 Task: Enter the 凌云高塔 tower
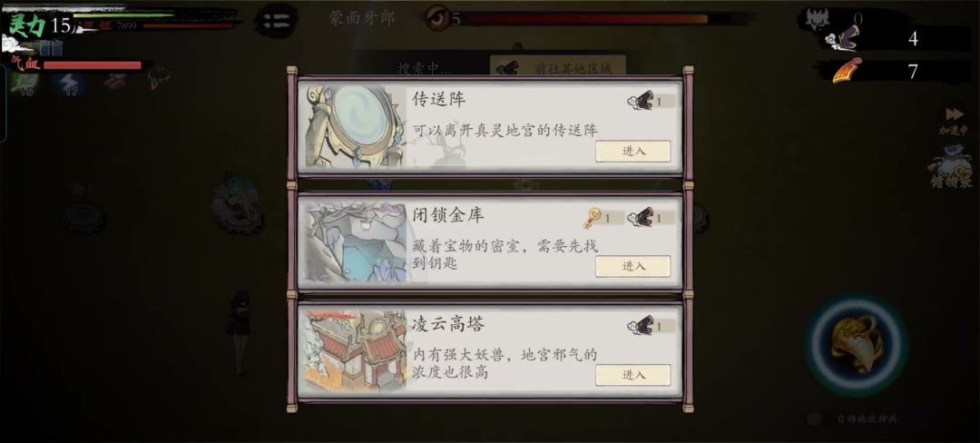[x=633, y=375]
